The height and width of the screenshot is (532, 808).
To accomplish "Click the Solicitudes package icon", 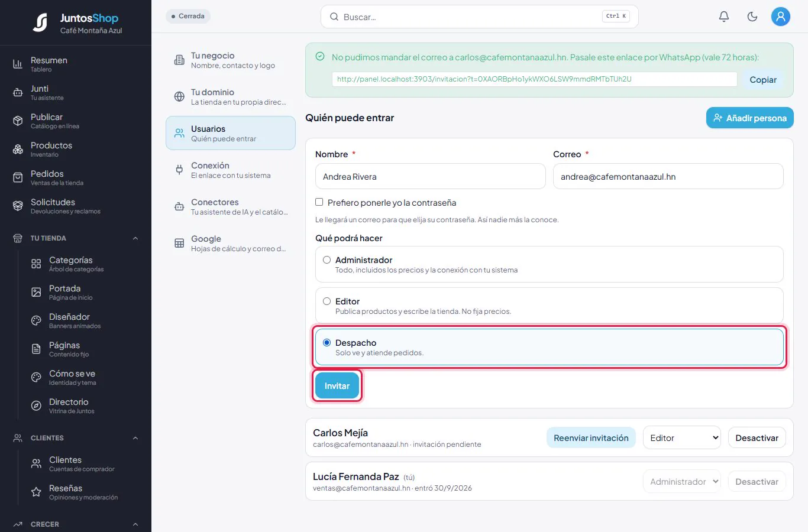I will [x=18, y=206].
